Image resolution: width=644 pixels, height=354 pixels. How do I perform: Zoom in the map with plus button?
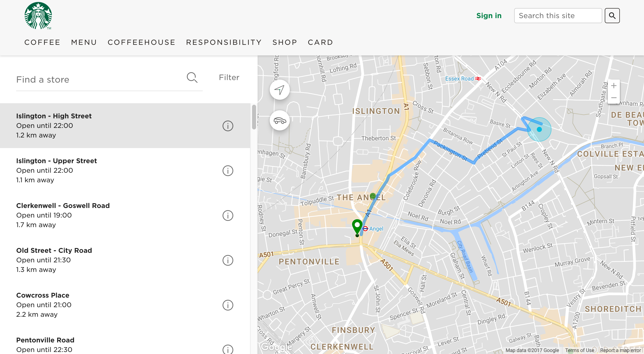click(x=614, y=86)
